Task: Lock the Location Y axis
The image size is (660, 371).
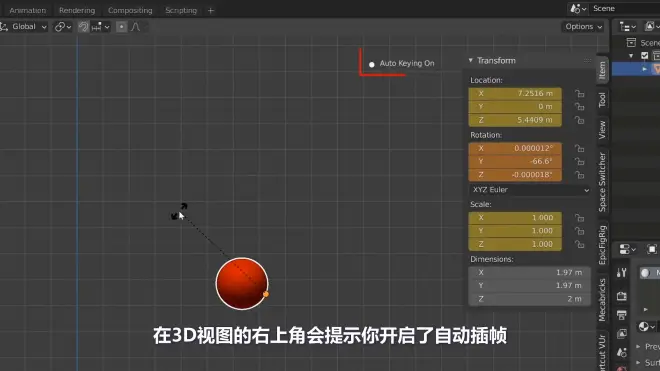Action: (580, 107)
